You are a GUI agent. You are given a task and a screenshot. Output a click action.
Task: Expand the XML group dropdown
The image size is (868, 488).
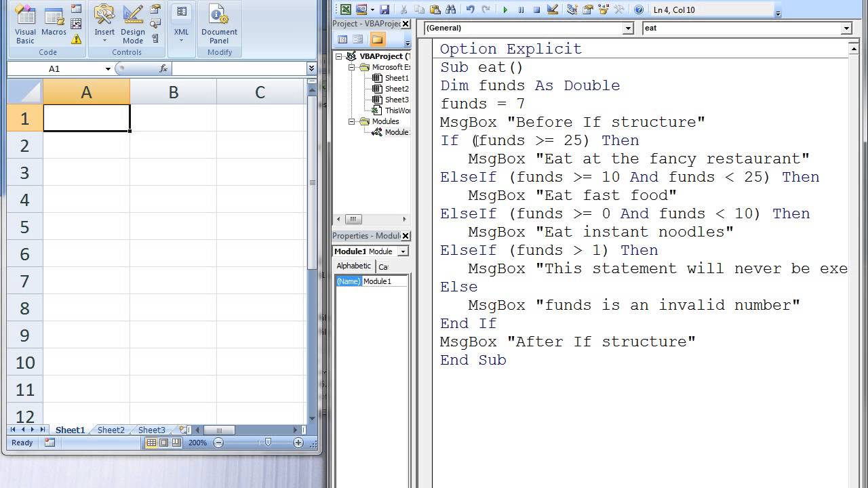click(x=181, y=24)
